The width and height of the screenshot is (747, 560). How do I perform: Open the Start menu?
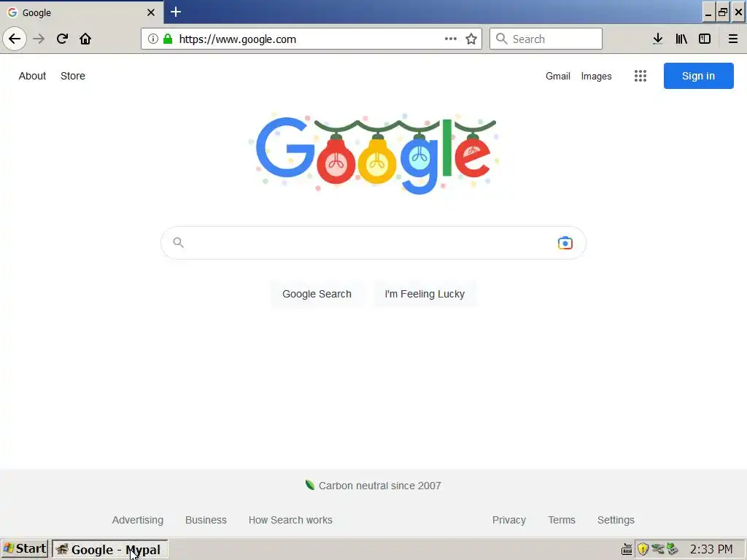pos(25,549)
